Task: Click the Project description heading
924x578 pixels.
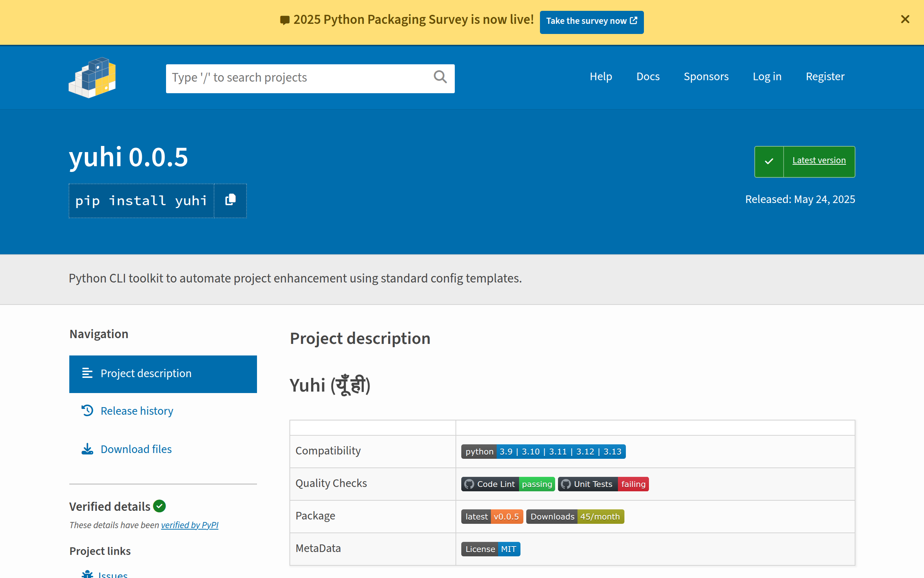Action: [x=360, y=338]
